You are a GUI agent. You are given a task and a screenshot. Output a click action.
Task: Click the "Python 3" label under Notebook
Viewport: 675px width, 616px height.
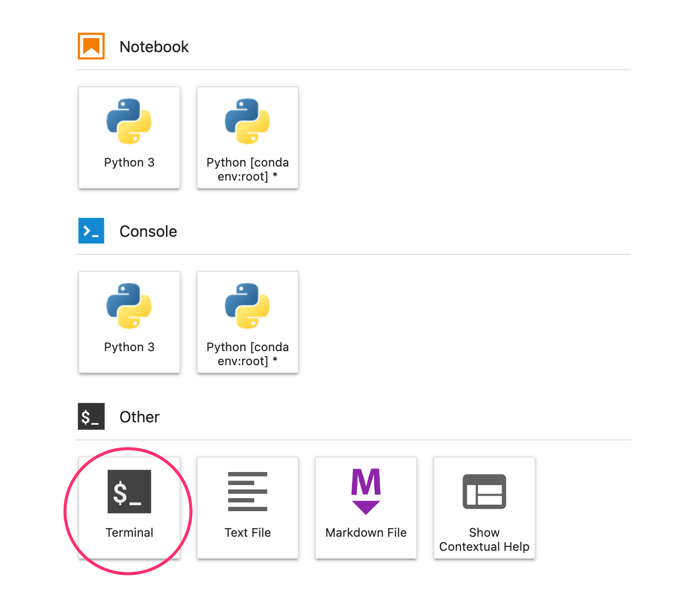[x=129, y=163]
